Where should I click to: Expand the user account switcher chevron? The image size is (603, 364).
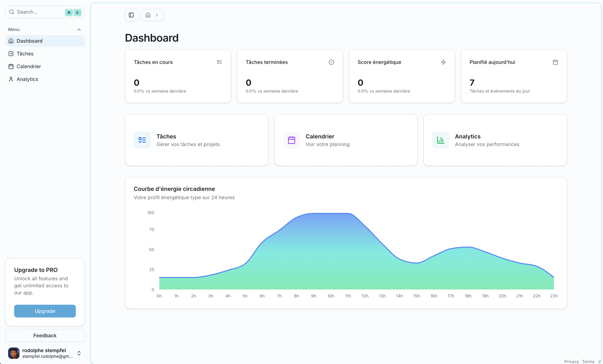coord(79,353)
